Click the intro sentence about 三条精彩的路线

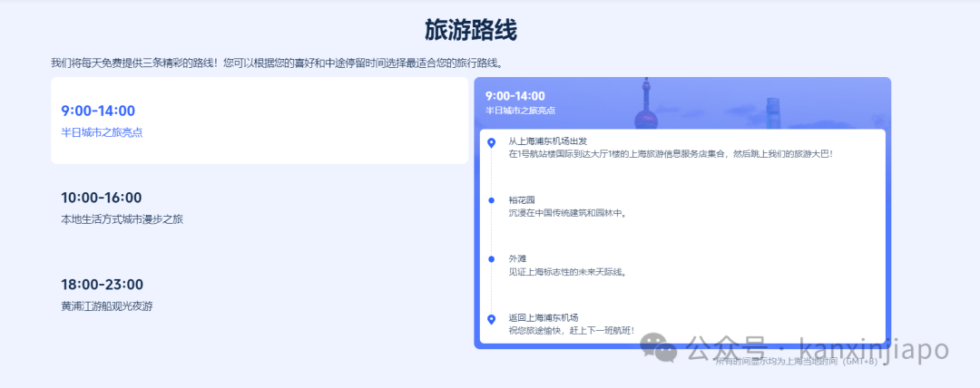click(277, 63)
